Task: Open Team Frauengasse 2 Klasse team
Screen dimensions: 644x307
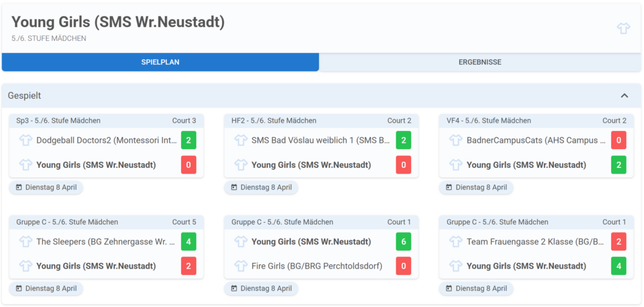Action: [536, 242]
